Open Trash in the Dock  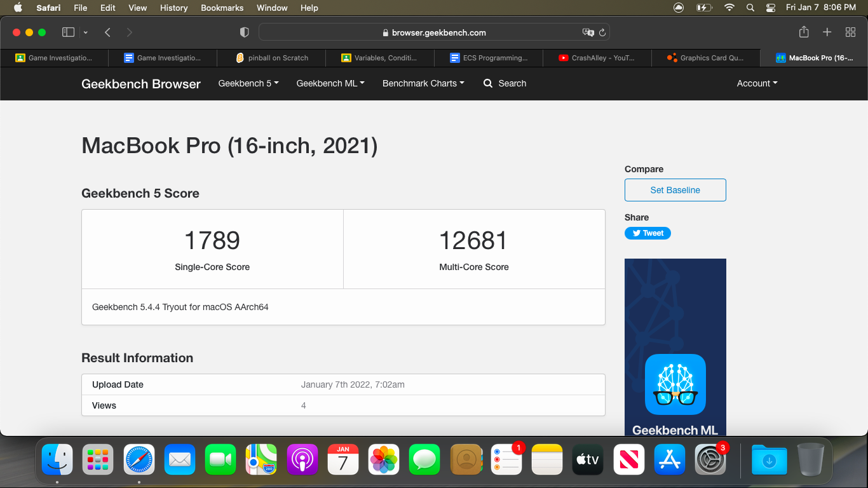(810, 459)
